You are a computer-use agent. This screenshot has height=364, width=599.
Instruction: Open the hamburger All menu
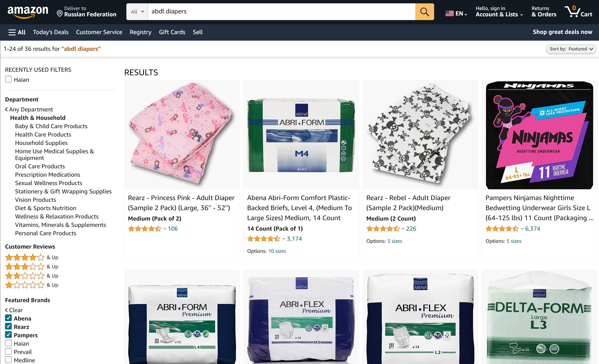[x=17, y=32]
